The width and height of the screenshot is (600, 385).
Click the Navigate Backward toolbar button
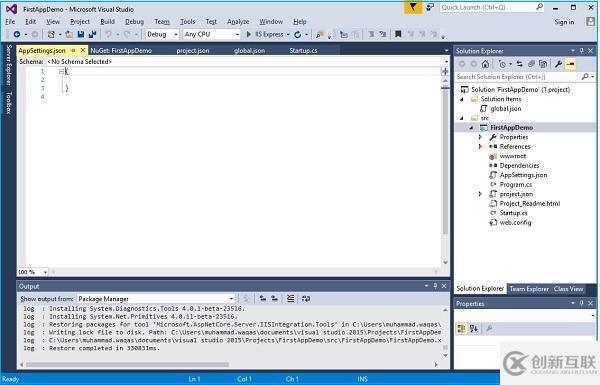[x=17, y=34]
